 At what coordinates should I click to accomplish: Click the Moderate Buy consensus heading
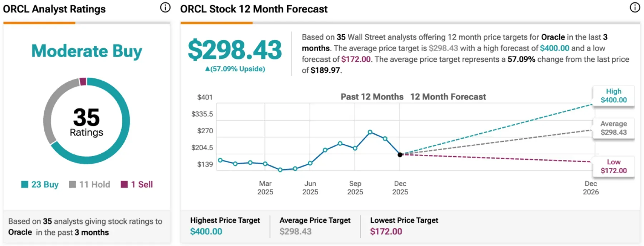point(87,51)
